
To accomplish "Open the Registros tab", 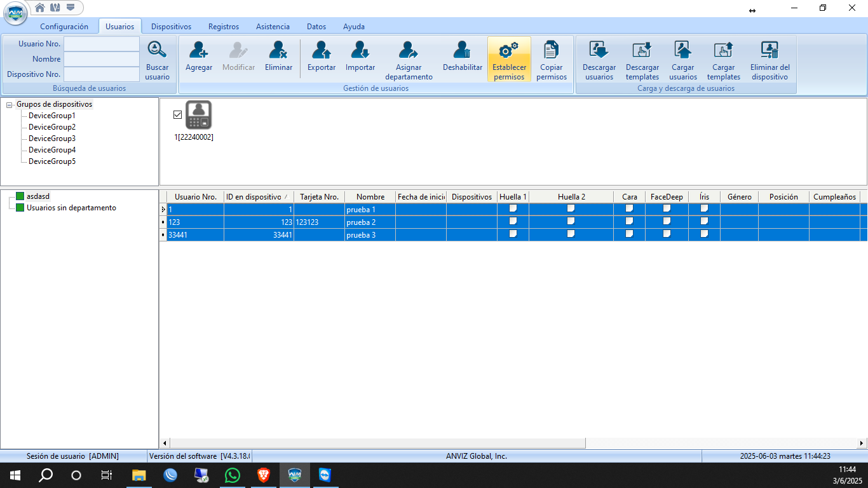I will click(224, 27).
